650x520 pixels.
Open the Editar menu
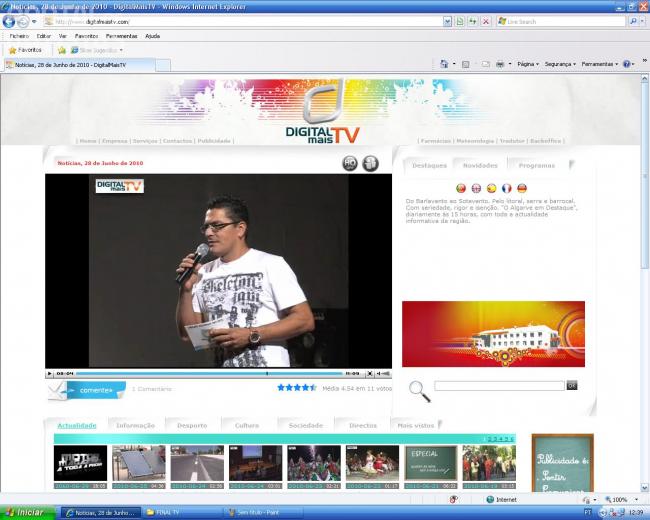coord(44,36)
